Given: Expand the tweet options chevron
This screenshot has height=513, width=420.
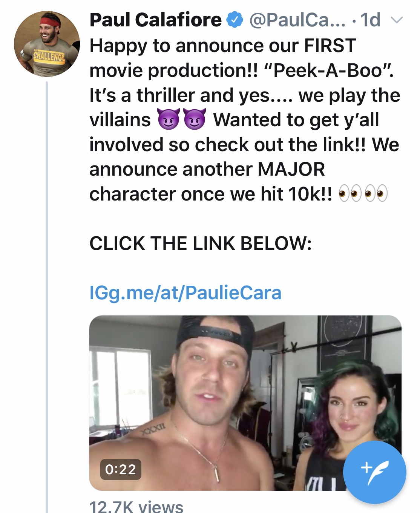Looking at the screenshot, I should click(397, 20).
